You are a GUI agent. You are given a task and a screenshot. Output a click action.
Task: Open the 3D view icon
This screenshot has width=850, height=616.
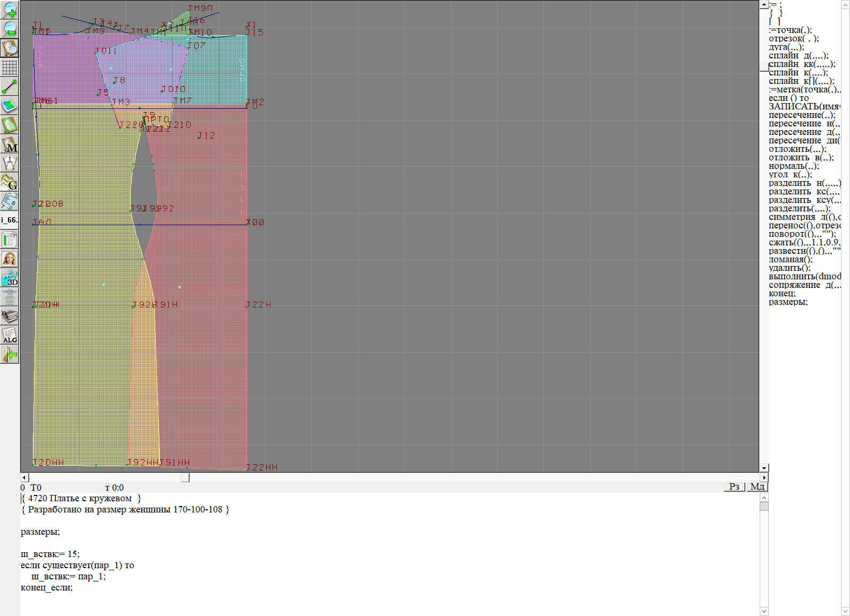coord(10,278)
